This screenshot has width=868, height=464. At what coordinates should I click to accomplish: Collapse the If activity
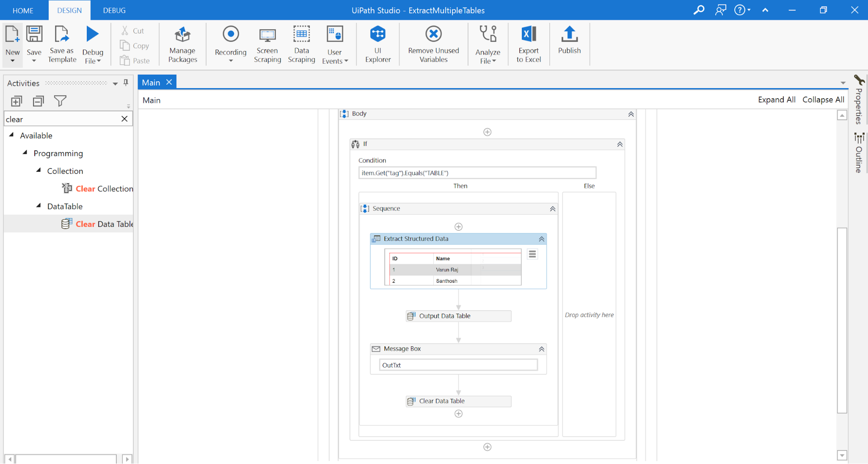pos(620,144)
